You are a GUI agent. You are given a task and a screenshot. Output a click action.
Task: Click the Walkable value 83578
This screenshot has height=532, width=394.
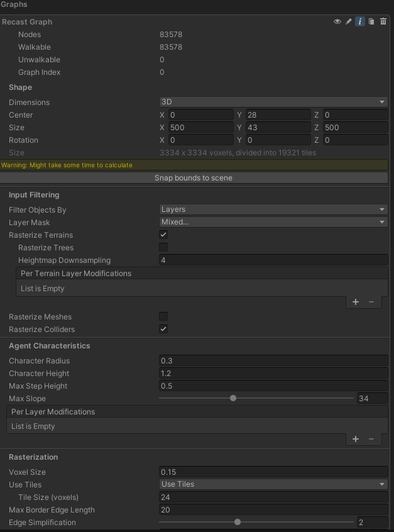click(x=171, y=47)
